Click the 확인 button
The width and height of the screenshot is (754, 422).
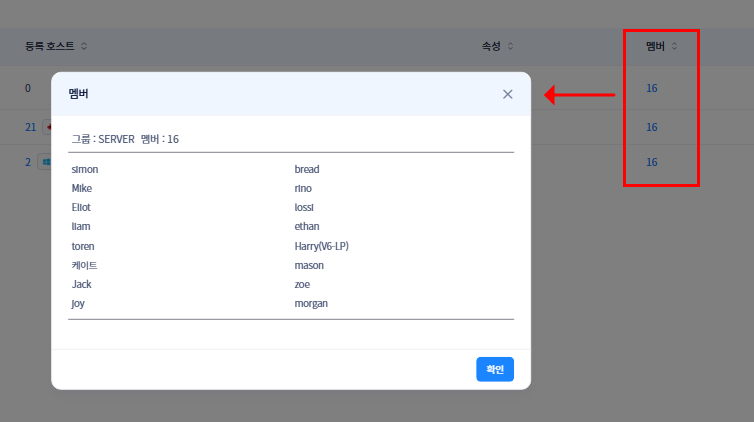coord(494,369)
